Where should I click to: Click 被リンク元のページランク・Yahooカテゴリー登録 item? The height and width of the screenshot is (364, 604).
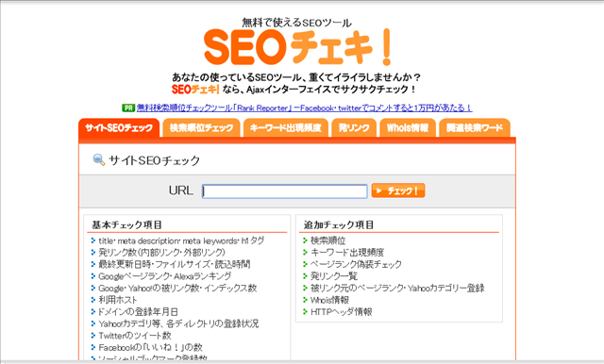pos(397,289)
